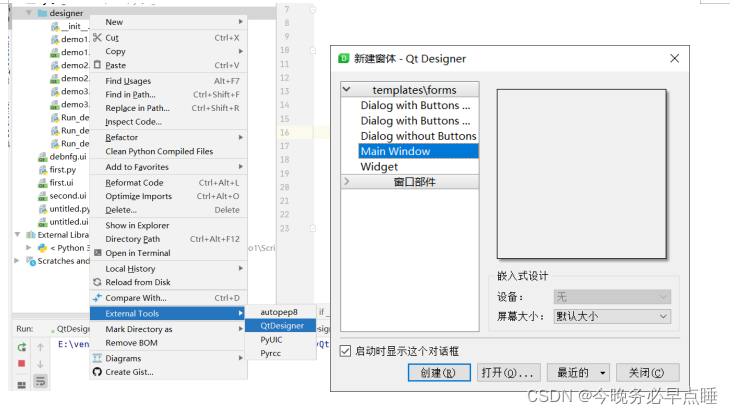Choose Replace in Path menu entry
Viewport: 733px width, 414px height.
pyautogui.click(x=168, y=108)
